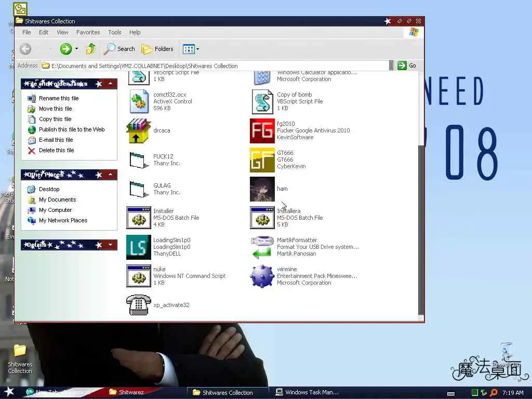Click Delete this file link
The width and height of the screenshot is (532, 399).
(56, 150)
